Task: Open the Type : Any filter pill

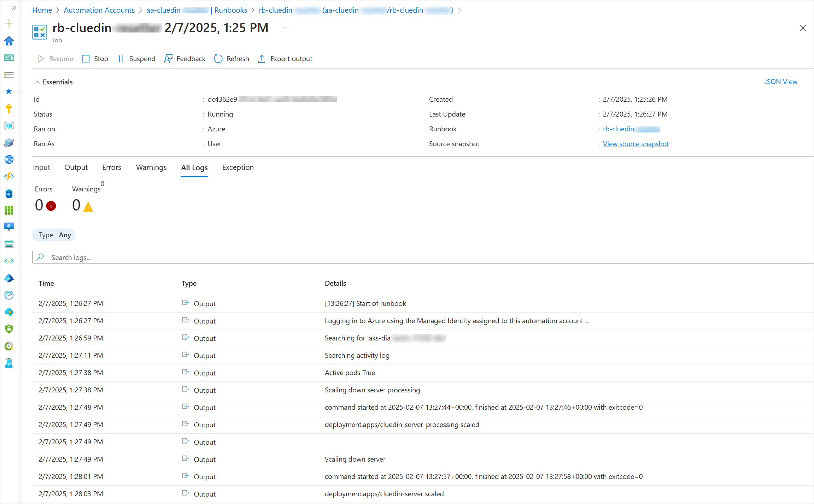Action: (x=54, y=235)
